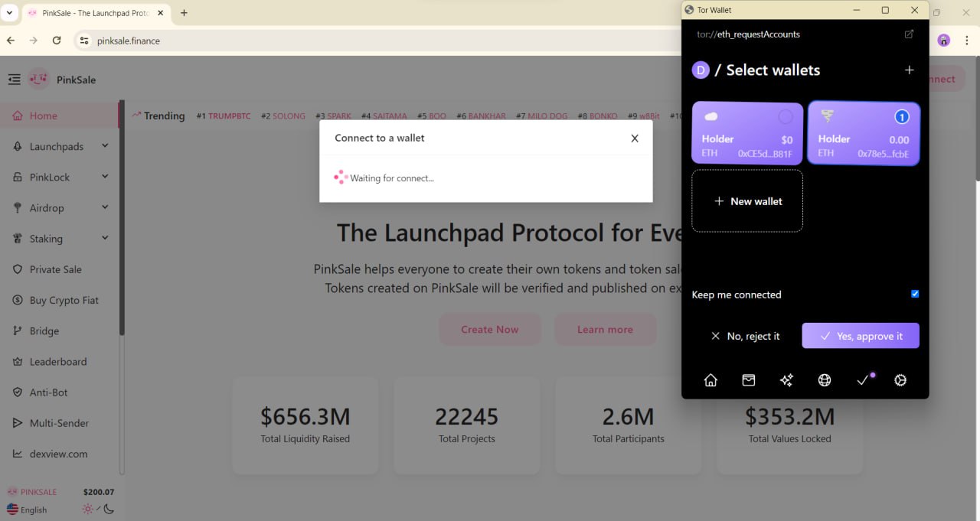This screenshot has height=521, width=980.
Task: Open the globe browser icon in wallet
Action: (x=825, y=380)
